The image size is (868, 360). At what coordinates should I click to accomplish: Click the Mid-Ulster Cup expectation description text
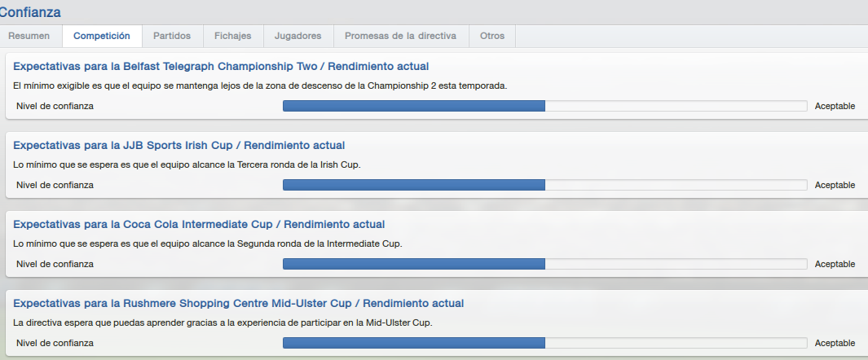click(x=223, y=323)
